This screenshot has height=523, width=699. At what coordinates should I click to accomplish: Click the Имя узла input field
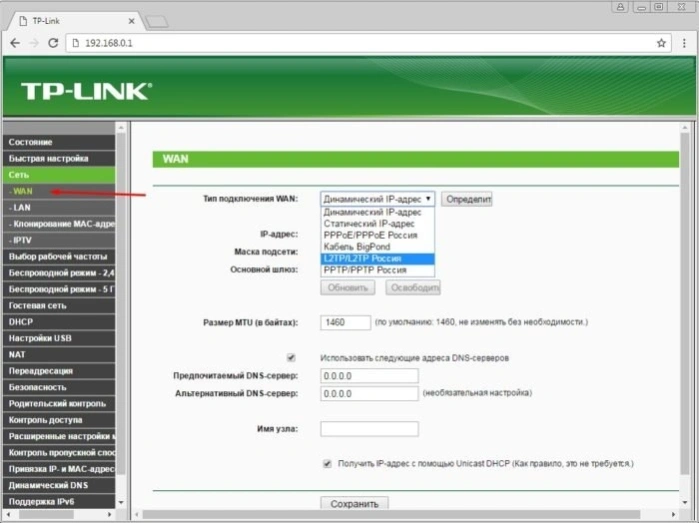(369, 429)
